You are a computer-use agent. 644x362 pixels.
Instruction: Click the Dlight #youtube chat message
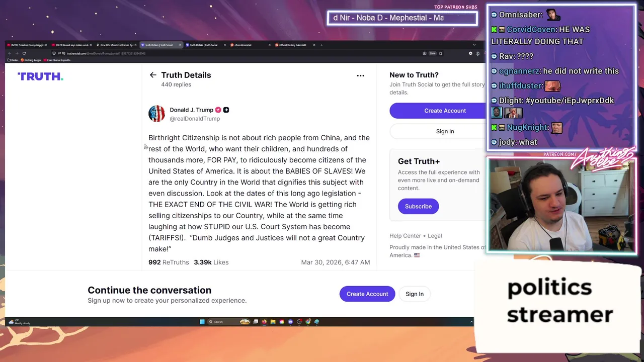tap(552, 107)
